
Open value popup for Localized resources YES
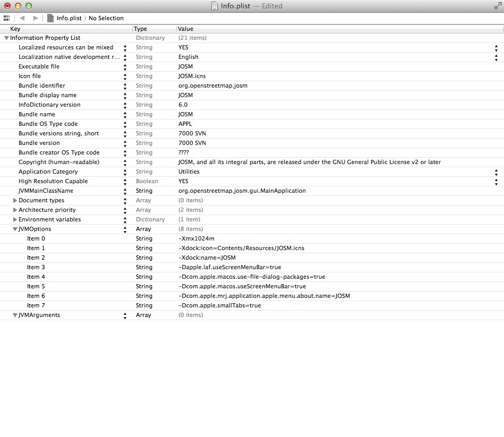coord(496,48)
